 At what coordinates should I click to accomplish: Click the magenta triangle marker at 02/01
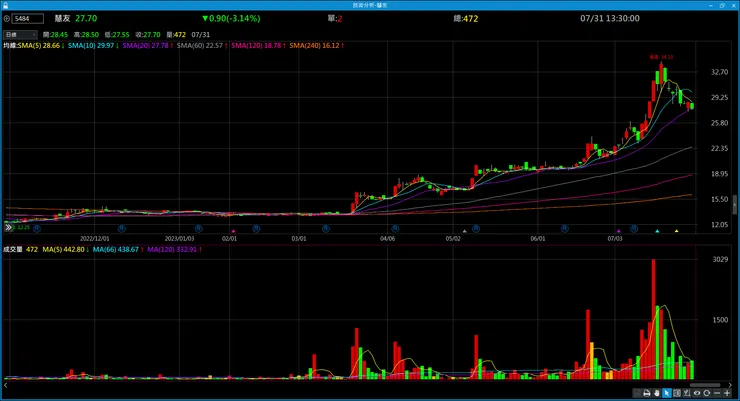point(234,231)
